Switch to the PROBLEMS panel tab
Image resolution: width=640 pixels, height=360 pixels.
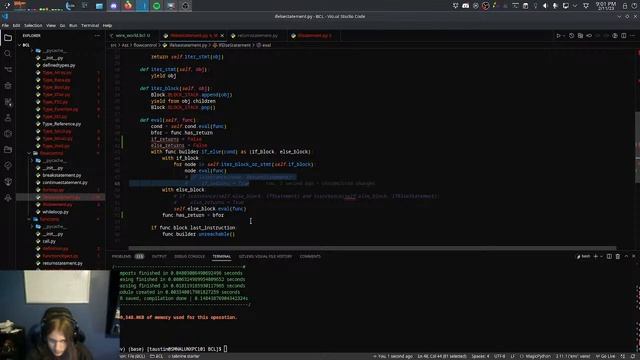pos(121,256)
